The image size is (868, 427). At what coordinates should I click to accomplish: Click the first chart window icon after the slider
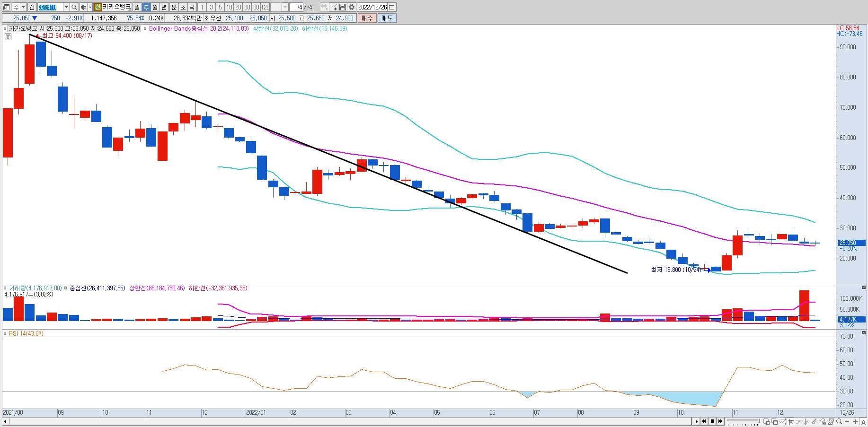pos(767,421)
